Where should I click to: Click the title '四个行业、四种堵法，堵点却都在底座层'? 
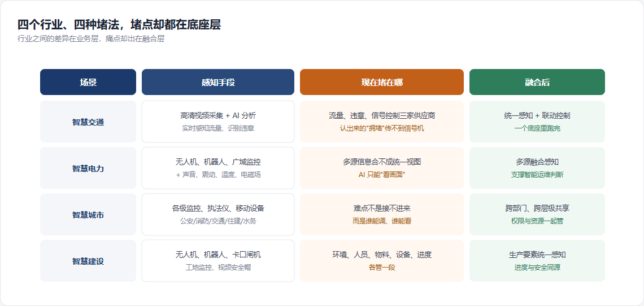click(x=119, y=25)
